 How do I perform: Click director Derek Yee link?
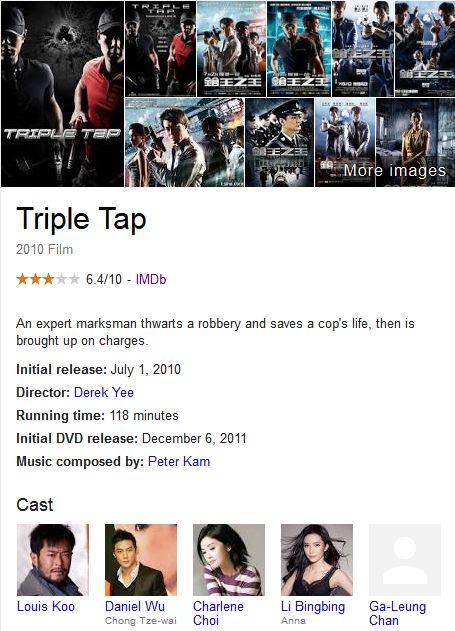coord(104,392)
